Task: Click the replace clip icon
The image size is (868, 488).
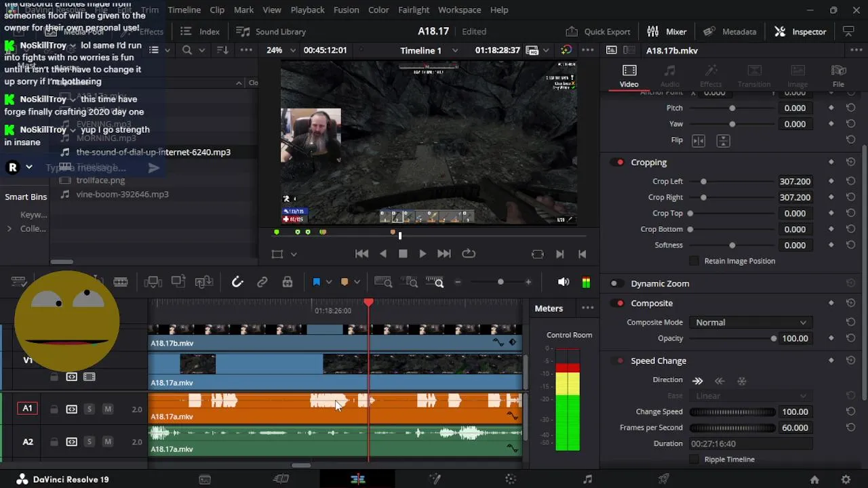Action: pyautogui.click(x=204, y=282)
